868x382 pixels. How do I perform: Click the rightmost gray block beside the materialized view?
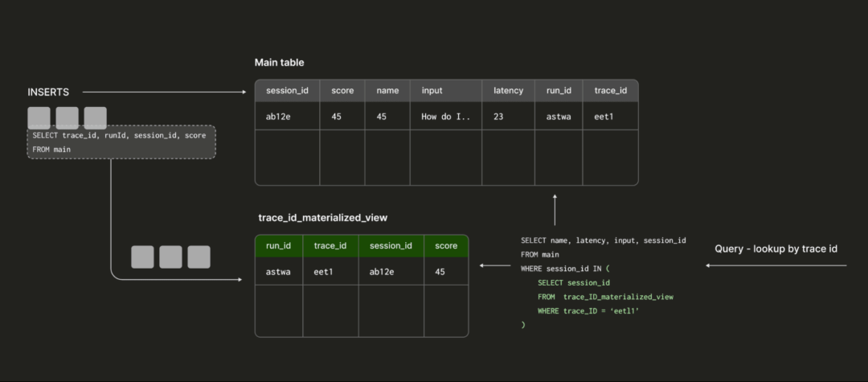coord(199,257)
